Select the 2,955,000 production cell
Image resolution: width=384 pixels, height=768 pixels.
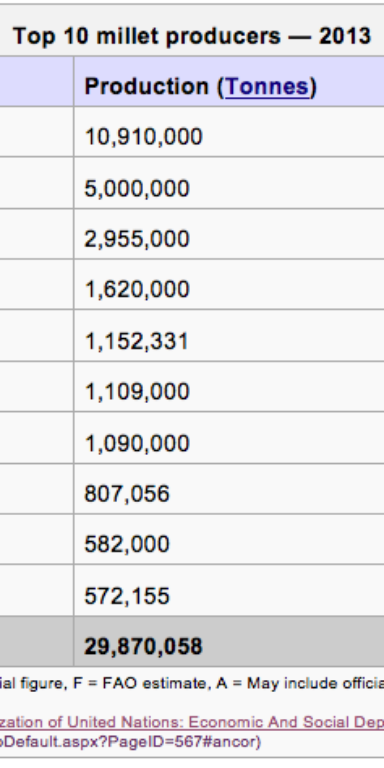click(229, 234)
